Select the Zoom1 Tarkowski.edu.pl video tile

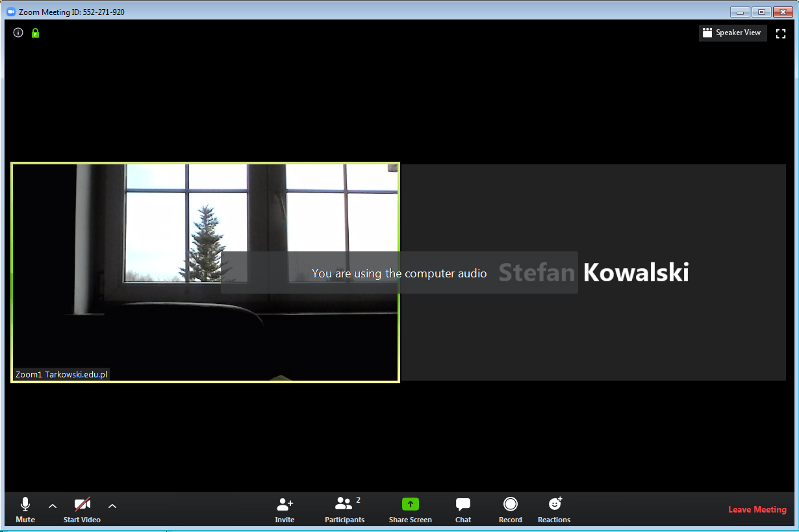(x=205, y=272)
